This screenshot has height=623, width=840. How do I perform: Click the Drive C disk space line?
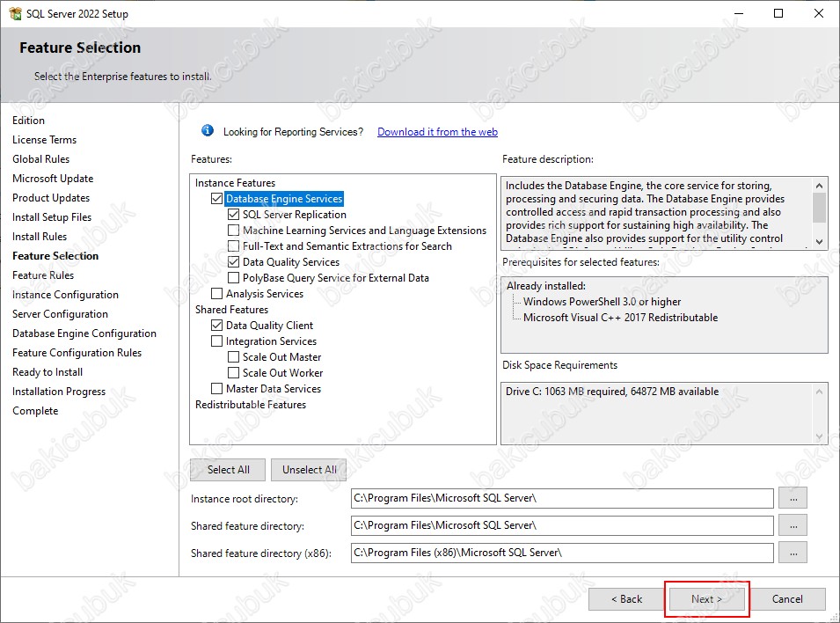(612, 392)
